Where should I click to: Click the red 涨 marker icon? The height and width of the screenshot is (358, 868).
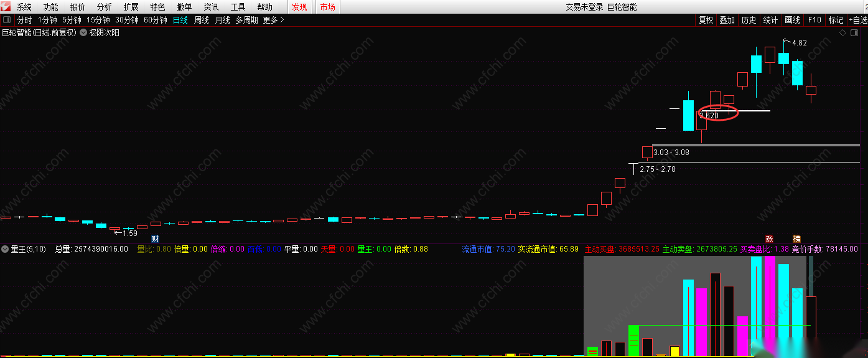point(769,238)
